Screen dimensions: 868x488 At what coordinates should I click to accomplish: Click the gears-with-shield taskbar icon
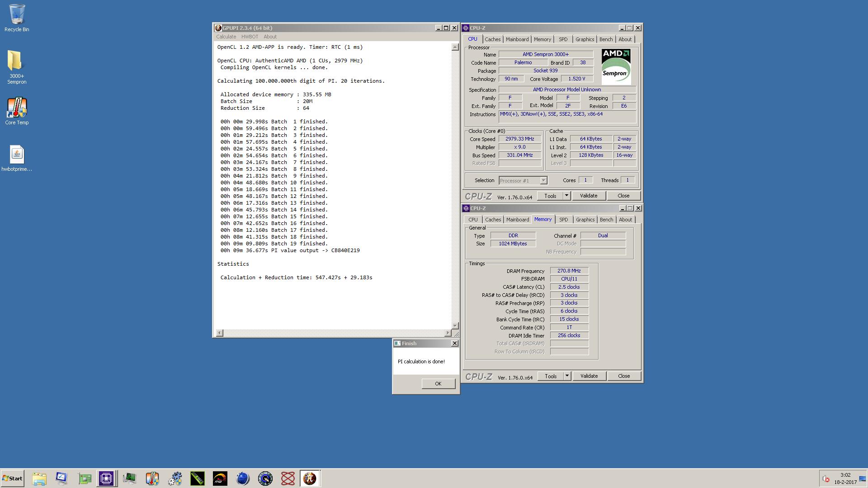coord(175,478)
